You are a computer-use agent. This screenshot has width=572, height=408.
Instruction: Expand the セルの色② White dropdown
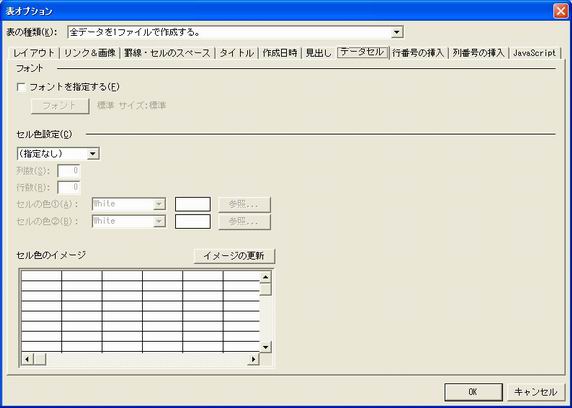(x=159, y=221)
